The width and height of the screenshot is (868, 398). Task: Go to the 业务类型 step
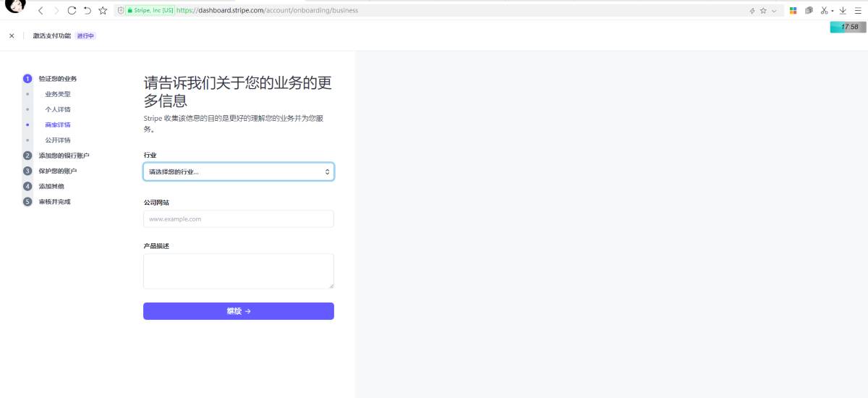point(58,94)
